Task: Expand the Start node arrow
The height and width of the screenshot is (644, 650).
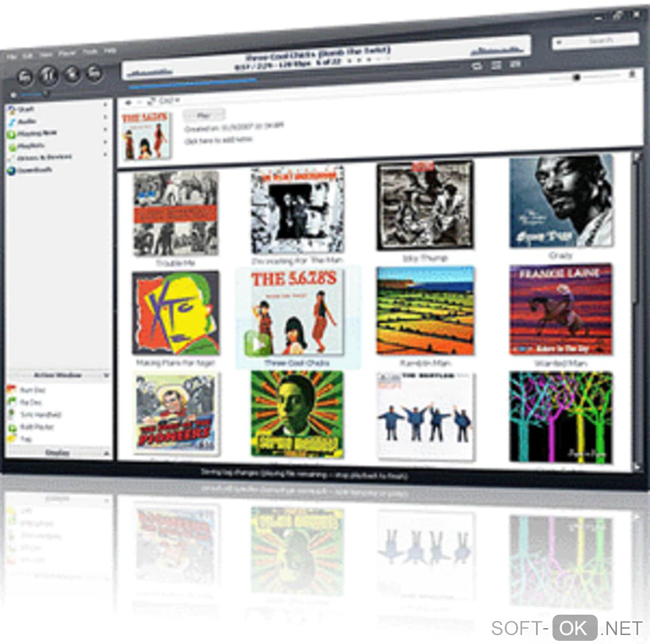Action: click(105, 105)
